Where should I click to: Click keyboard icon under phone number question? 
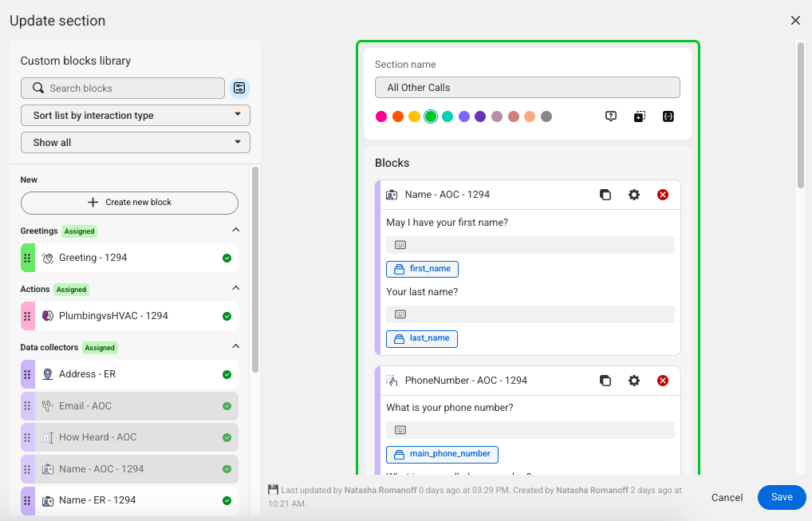pos(400,430)
